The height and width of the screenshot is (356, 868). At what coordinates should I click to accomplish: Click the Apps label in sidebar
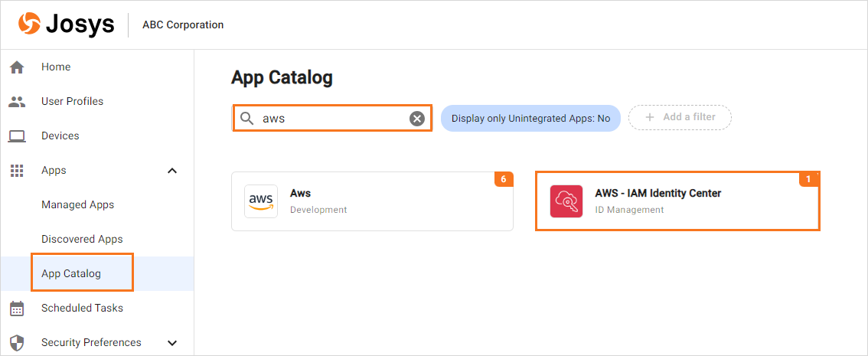[54, 171]
